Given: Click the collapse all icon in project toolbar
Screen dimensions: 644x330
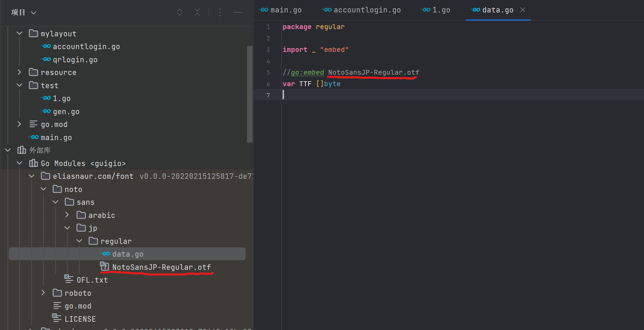Looking at the screenshot, I should pyautogui.click(x=197, y=12).
